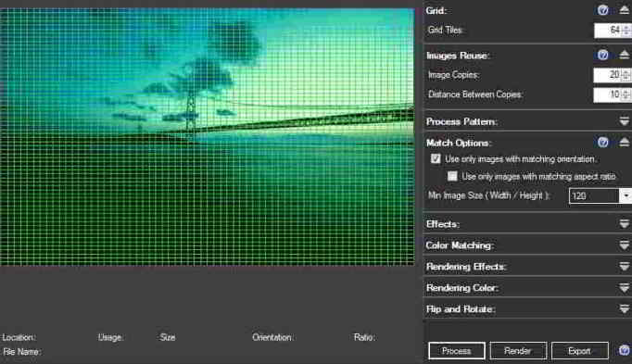Toggle use only images with matching orientation
This screenshot has height=364, width=632.
tap(436, 158)
